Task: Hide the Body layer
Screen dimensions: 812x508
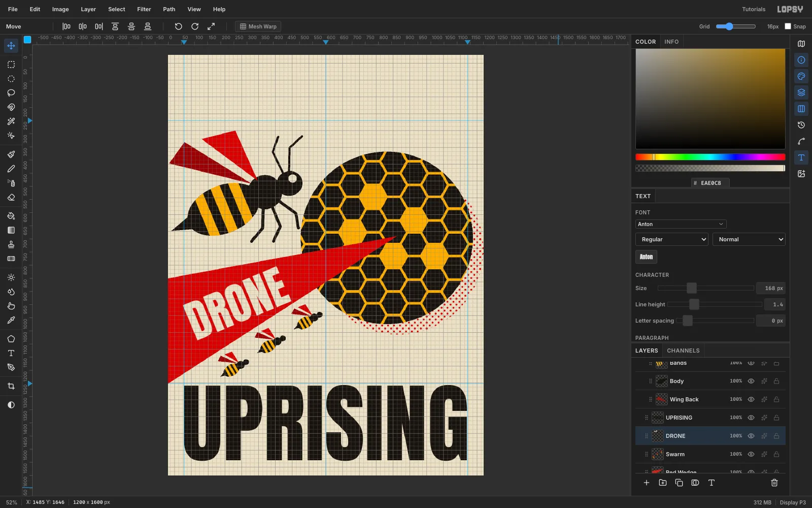Action: pyautogui.click(x=751, y=381)
